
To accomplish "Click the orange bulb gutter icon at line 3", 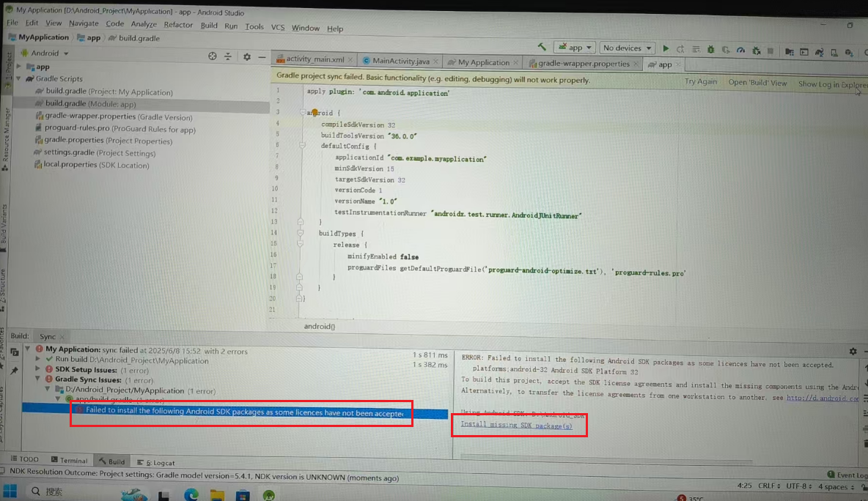I will click(315, 112).
